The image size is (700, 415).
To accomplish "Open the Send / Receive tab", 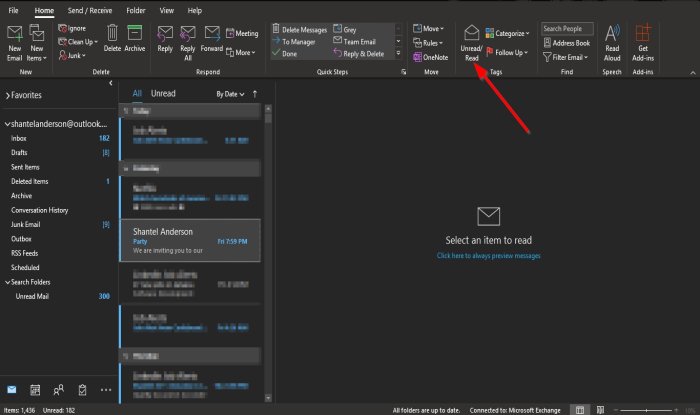I will (x=90, y=10).
